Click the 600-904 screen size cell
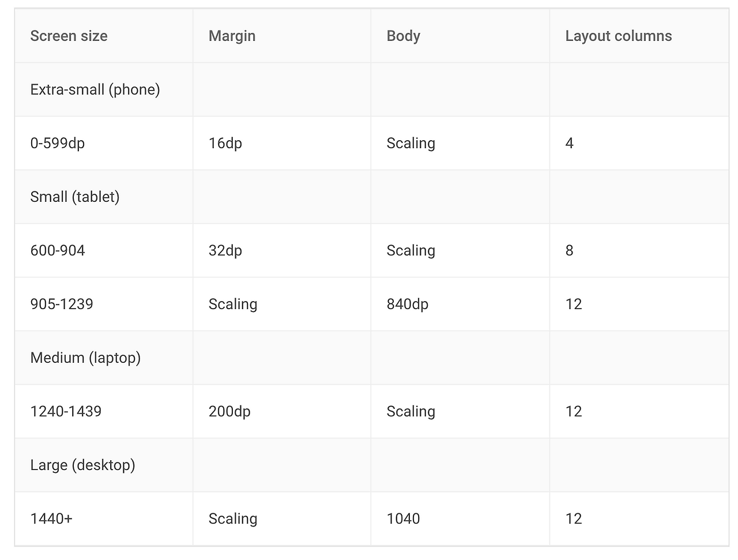Image resolution: width=738 pixels, height=560 pixels. (58, 250)
